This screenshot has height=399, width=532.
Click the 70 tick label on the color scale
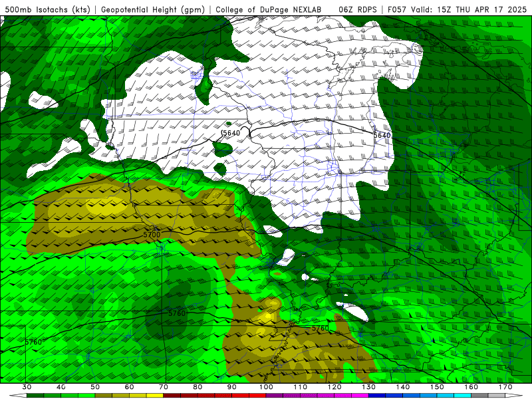point(164,387)
